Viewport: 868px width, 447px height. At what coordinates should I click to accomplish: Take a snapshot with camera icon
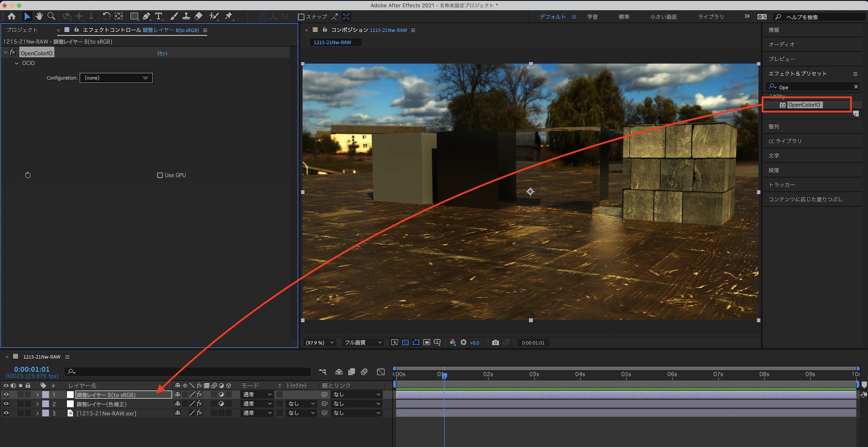tap(495, 343)
